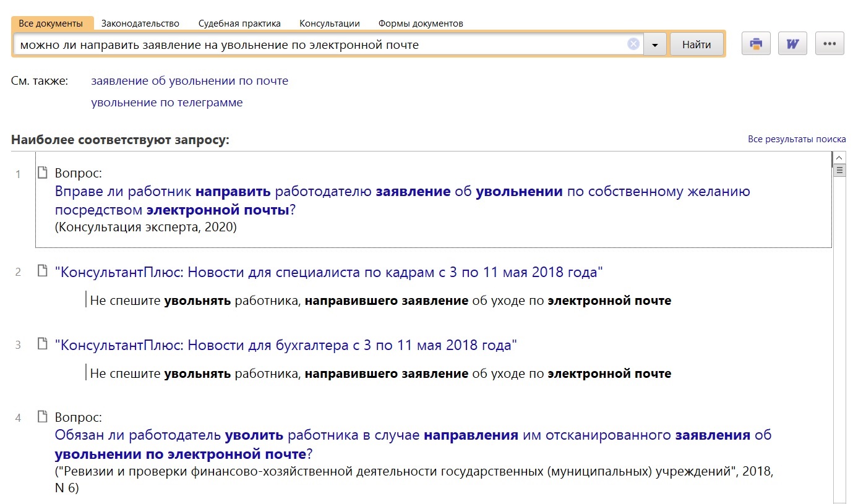Clear the search query with X icon

click(633, 44)
